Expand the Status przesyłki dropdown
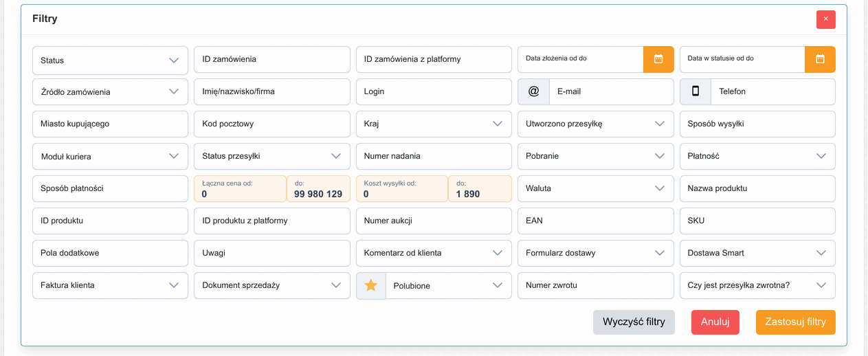Viewport: 868px width, 356px height. (x=272, y=156)
